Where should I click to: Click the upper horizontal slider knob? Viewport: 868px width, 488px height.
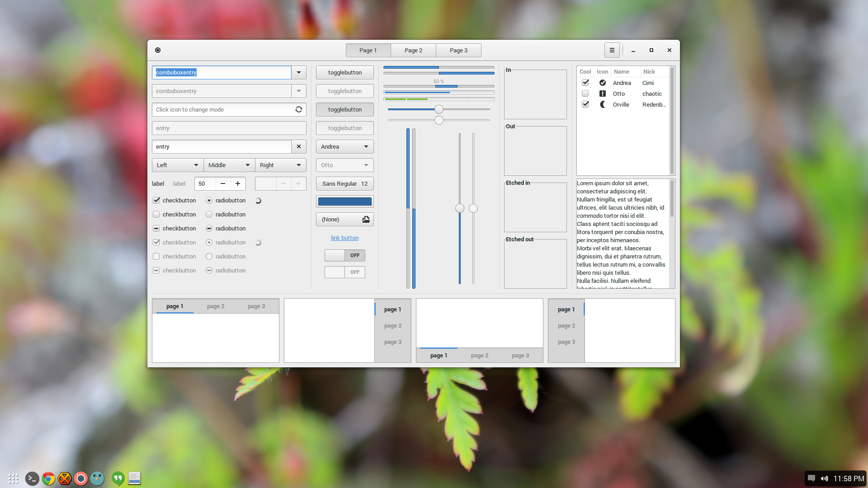click(x=439, y=109)
